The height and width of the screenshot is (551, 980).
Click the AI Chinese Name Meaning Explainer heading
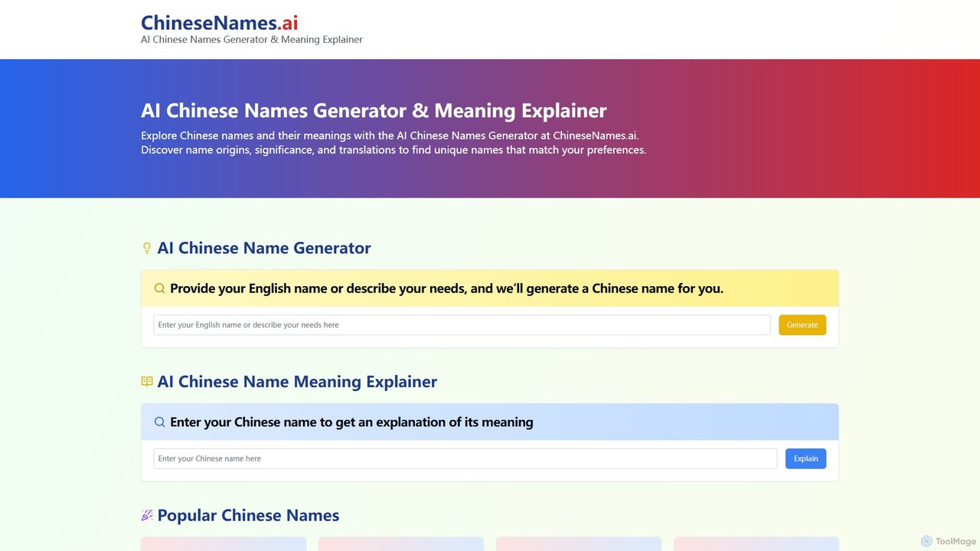[x=297, y=381]
